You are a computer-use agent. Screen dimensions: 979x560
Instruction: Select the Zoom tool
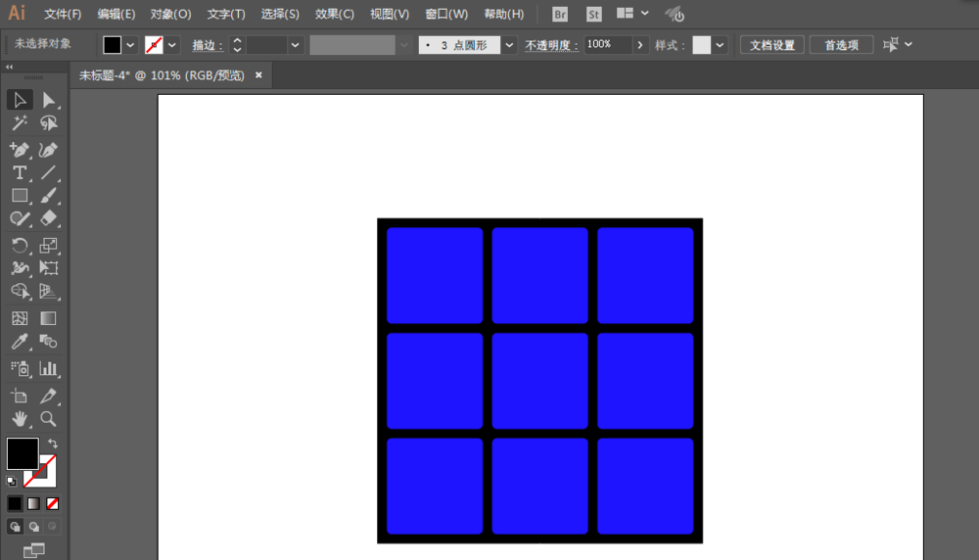48,419
